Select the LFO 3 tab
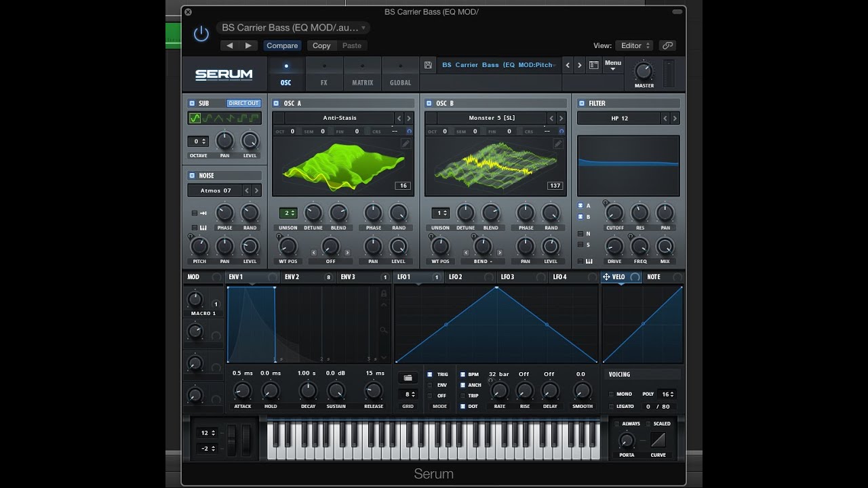Image resolution: width=868 pixels, height=488 pixels. click(x=524, y=277)
